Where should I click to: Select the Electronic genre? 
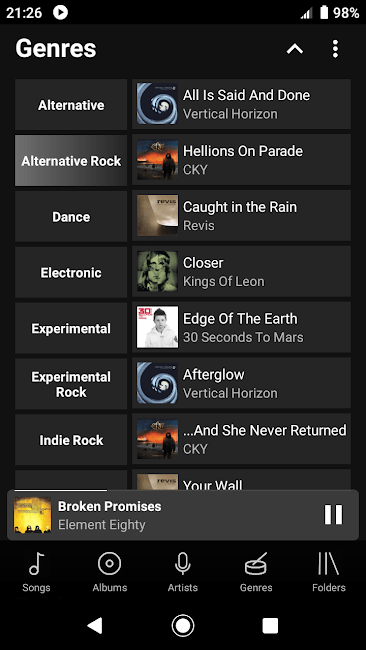(71, 272)
